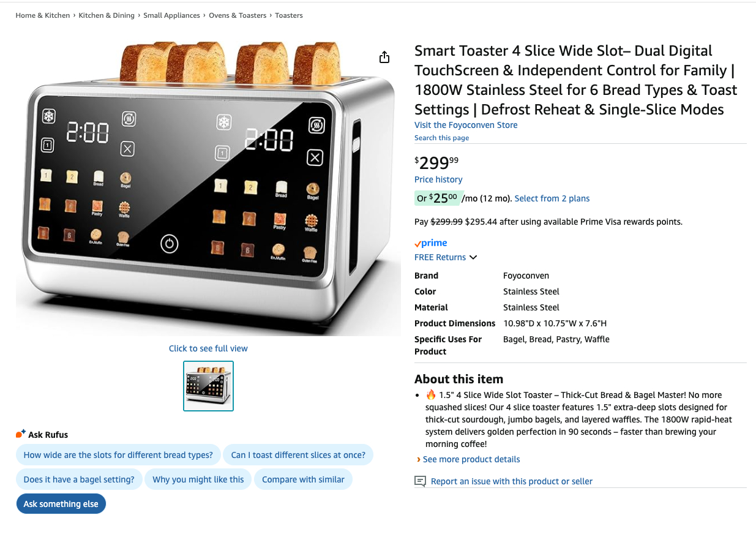This screenshot has height=548, width=756.
Task: Visit the Foyoconven Store link
Action: (x=466, y=125)
